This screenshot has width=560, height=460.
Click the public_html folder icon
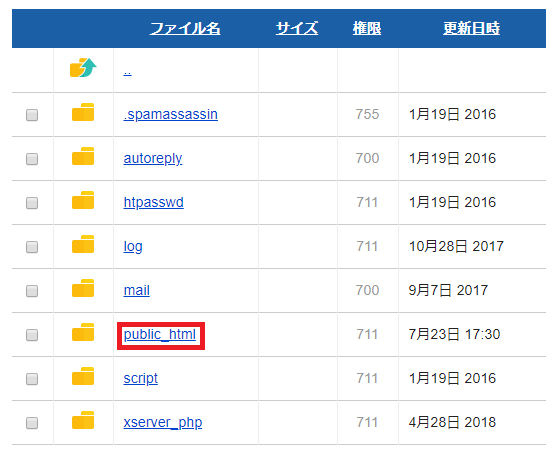coord(83,332)
